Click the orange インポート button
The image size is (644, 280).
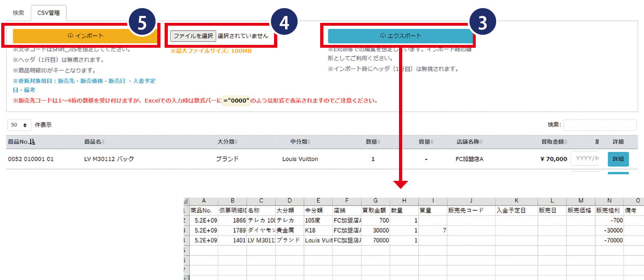[85, 36]
